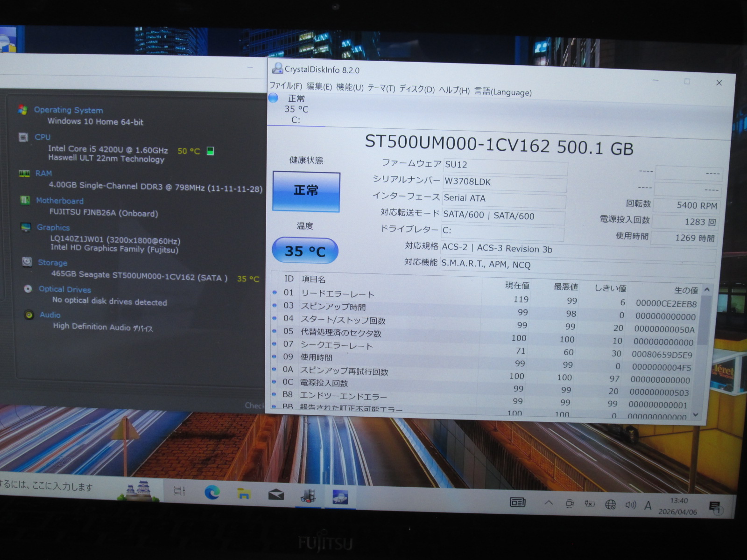The height and width of the screenshot is (560, 747).
Task: Open the notification center icon
Action: 715,507
